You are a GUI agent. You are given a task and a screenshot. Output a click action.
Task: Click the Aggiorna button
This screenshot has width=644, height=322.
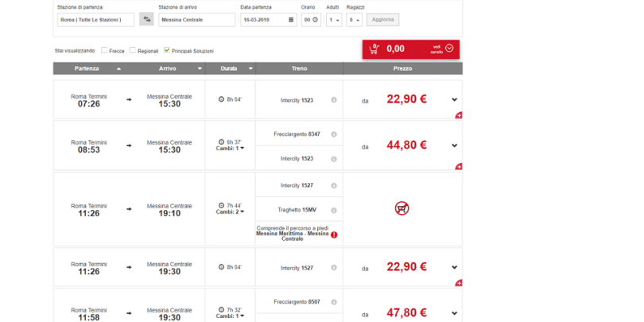click(382, 19)
